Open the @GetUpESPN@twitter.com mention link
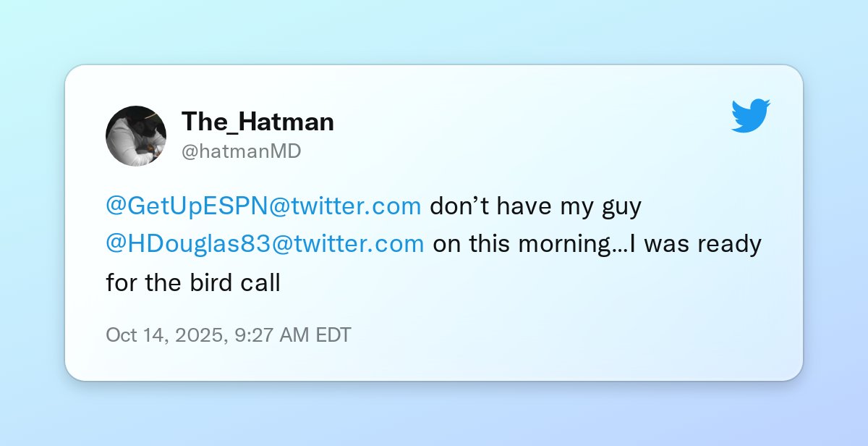 pos(263,206)
